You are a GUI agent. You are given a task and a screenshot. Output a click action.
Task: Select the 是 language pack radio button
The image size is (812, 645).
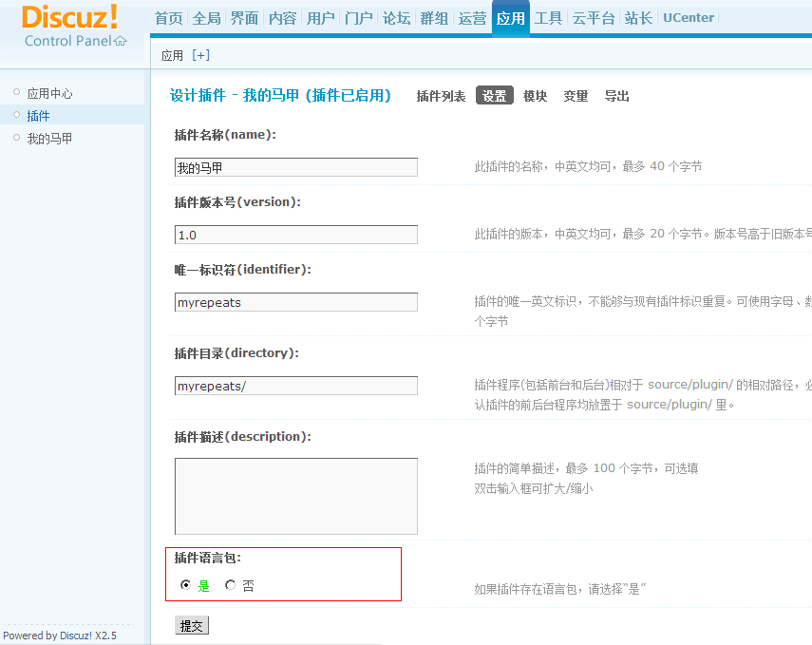click(185, 586)
